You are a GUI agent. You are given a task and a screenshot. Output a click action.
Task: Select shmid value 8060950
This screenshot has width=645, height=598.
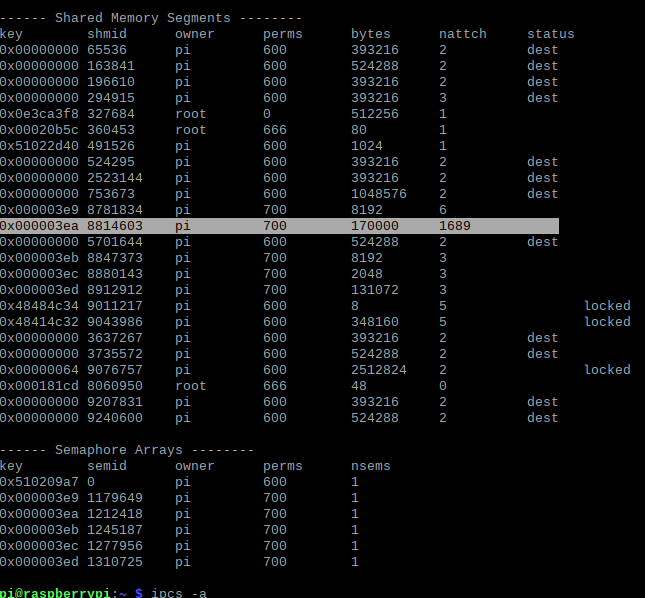click(115, 386)
